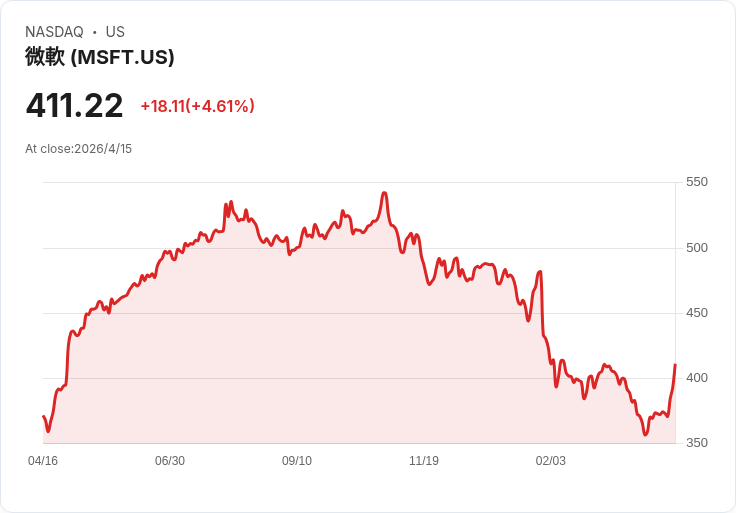Click the 550 y-axis price label
Screen dimensions: 736x513
pos(696,182)
